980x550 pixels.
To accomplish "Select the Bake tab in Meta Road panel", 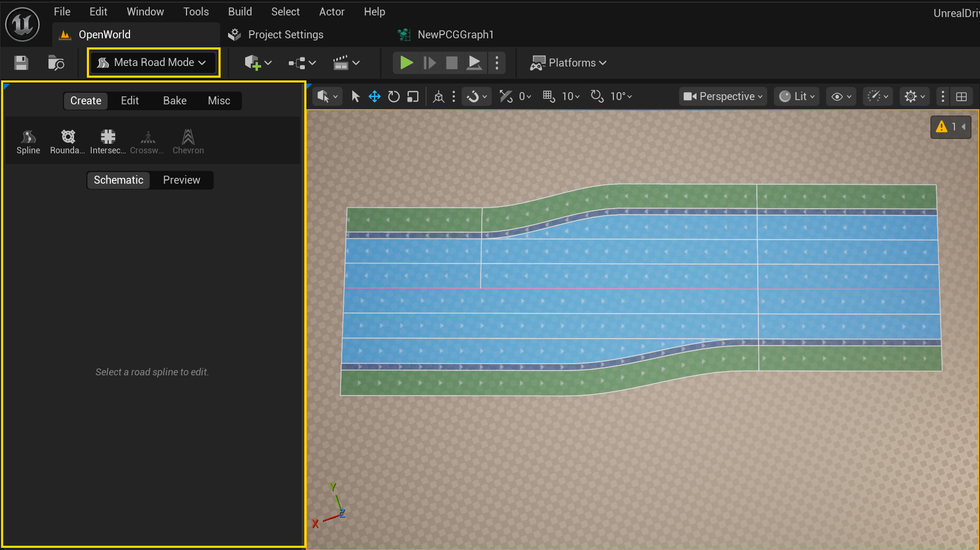I will click(175, 101).
